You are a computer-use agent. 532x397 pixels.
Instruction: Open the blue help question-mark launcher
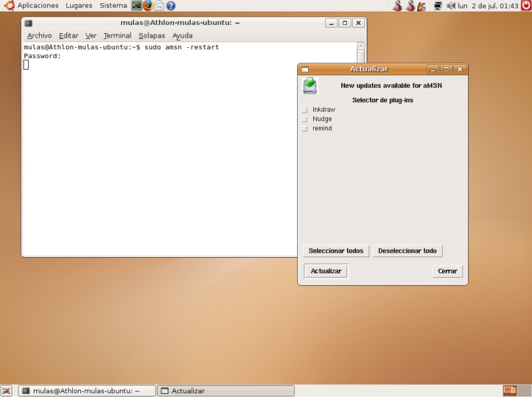(x=171, y=6)
